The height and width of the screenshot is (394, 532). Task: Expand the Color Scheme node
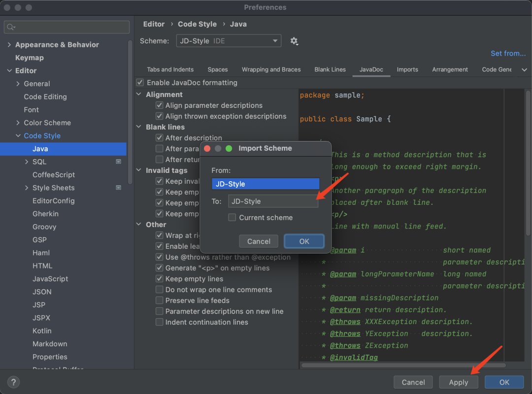click(x=18, y=123)
